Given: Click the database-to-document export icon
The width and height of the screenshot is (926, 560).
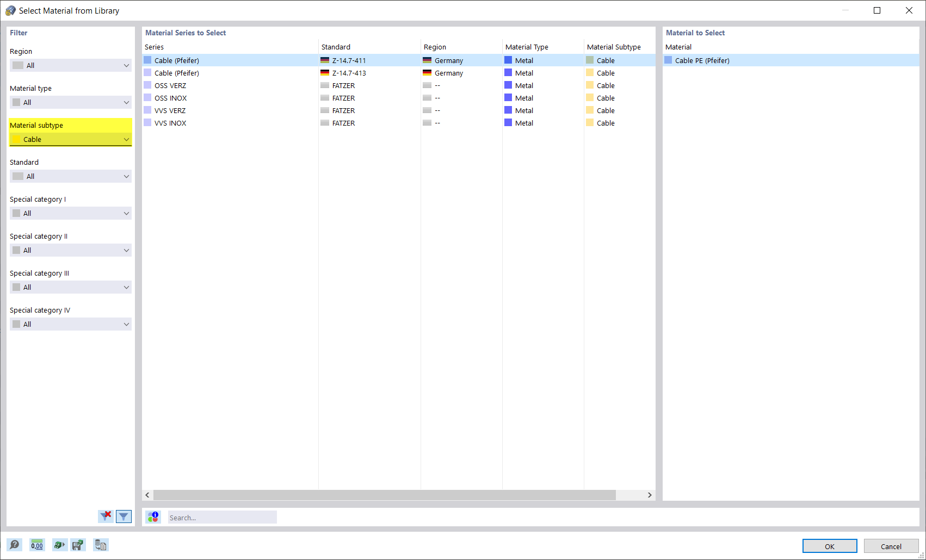Looking at the screenshot, I should coord(101,545).
